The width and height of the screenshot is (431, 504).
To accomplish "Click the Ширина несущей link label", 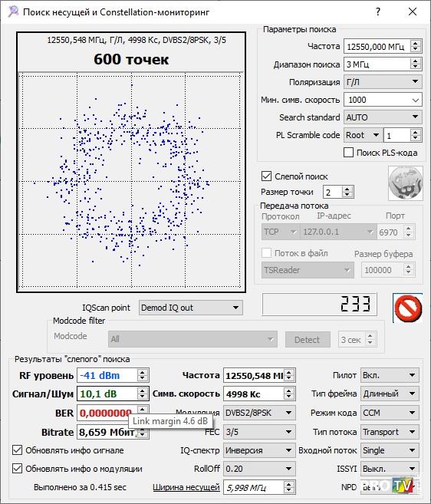I will 186,487.
